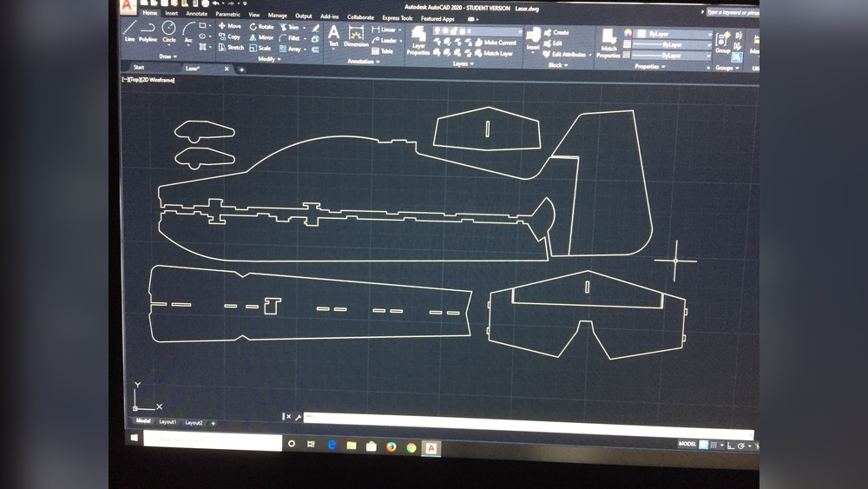The height and width of the screenshot is (489, 868).
Task: Activate the Move command
Action: 230,26
